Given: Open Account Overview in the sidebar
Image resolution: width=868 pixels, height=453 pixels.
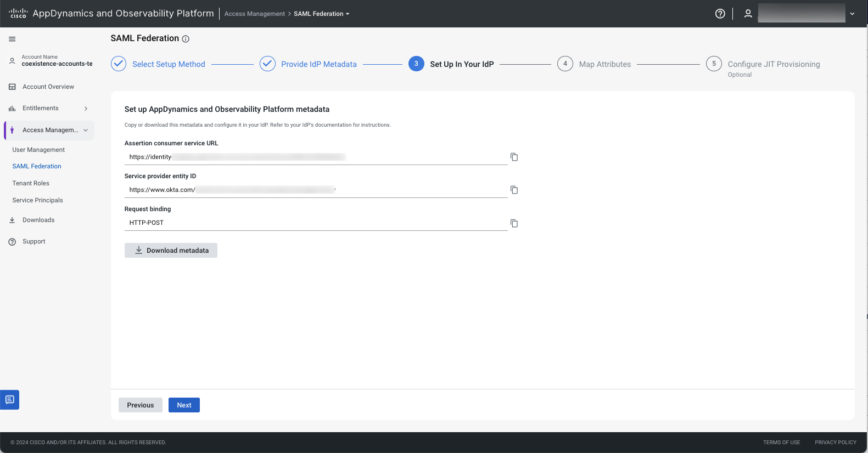Looking at the screenshot, I should pos(48,87).
